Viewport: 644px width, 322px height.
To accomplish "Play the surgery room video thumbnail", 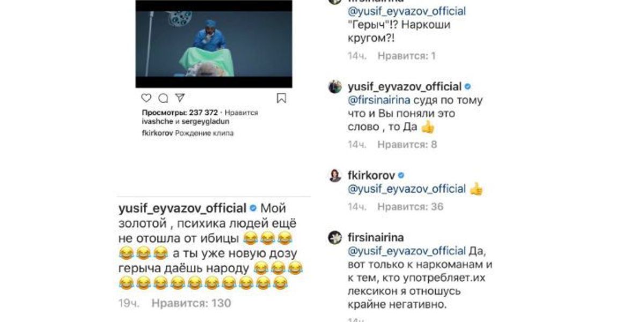I will click(x=214, y=44).
